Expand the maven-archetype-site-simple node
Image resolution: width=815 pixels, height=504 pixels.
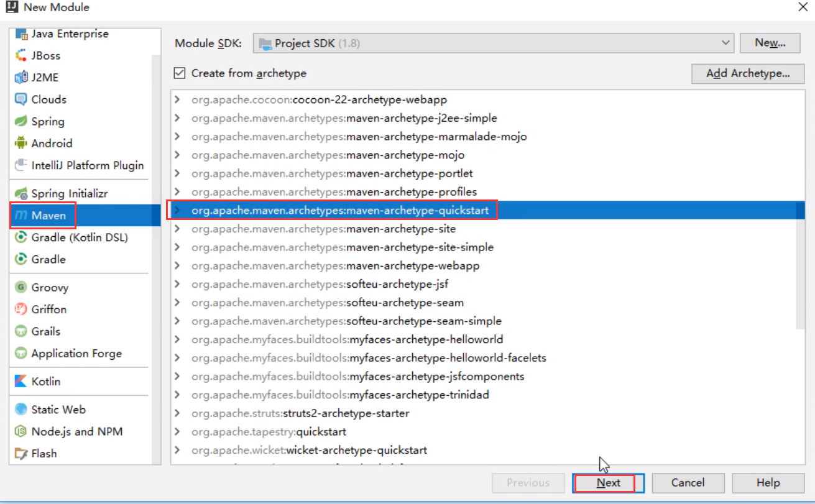click(x=178, y=247)
